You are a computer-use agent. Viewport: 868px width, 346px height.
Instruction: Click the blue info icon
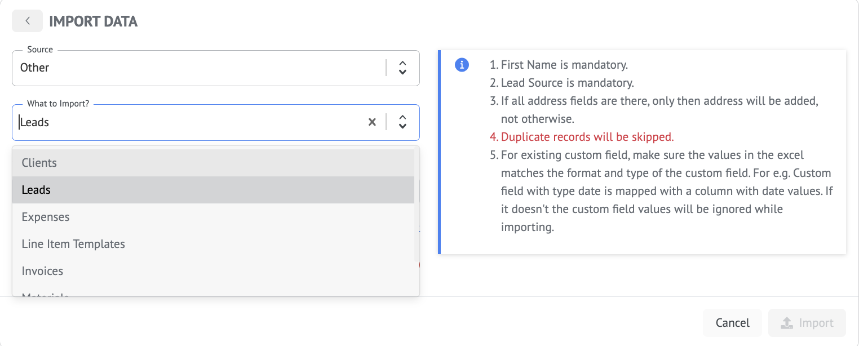(462, 65)
